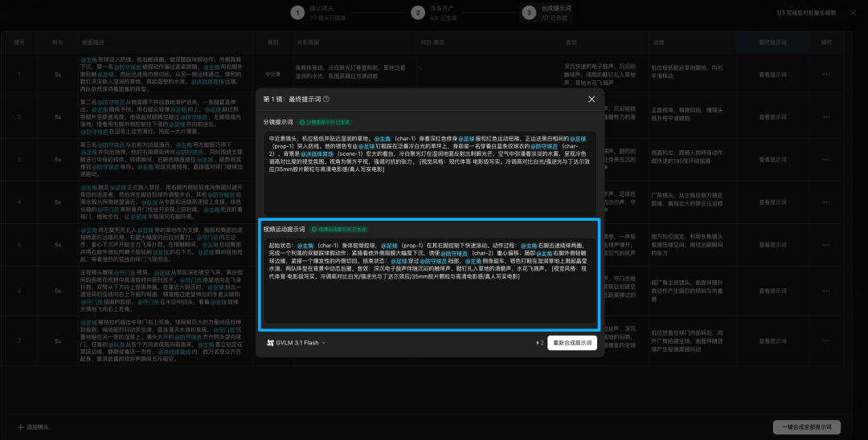The height and width of the screenshot is (440, 868).
Task: Click into the 视频运动提示词 text box
Action: point(429,281)
